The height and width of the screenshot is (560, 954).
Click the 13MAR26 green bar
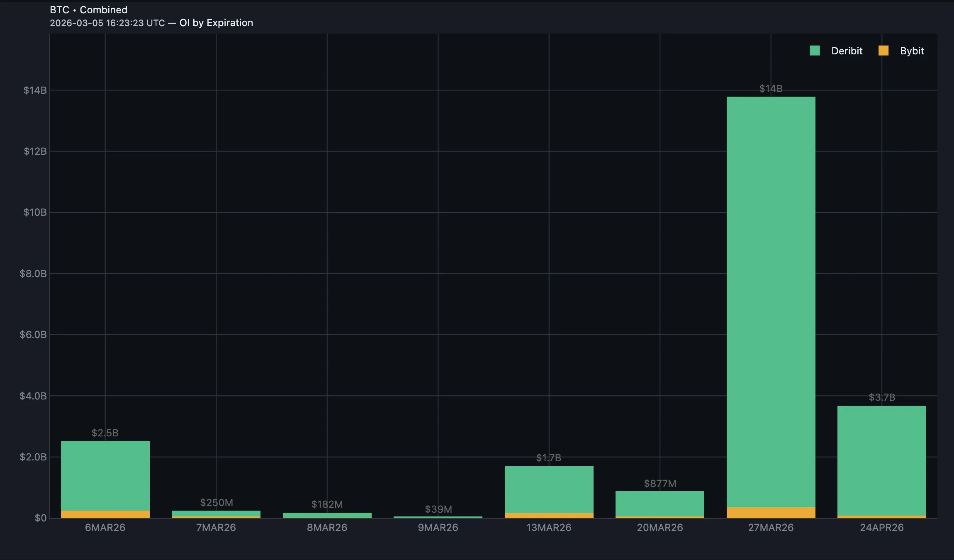[x=549, y=489]
